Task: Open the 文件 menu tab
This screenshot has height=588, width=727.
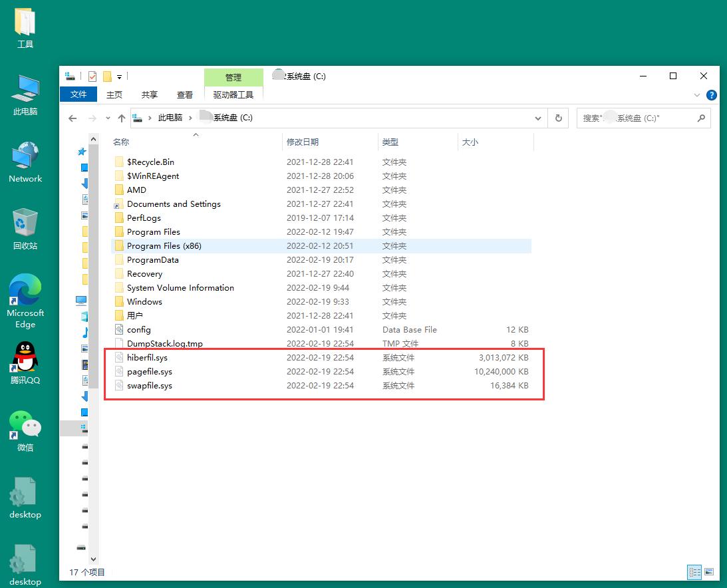Action: [78, 94]
